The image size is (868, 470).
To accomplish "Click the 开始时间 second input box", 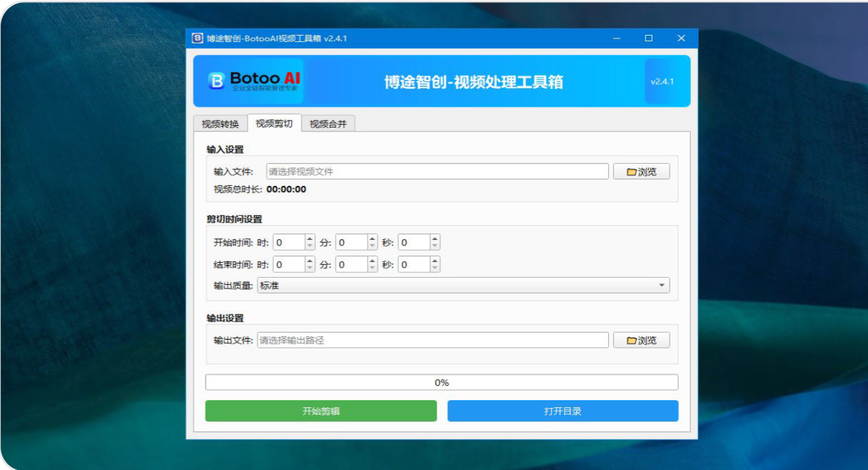I will [x=414, y=243].
